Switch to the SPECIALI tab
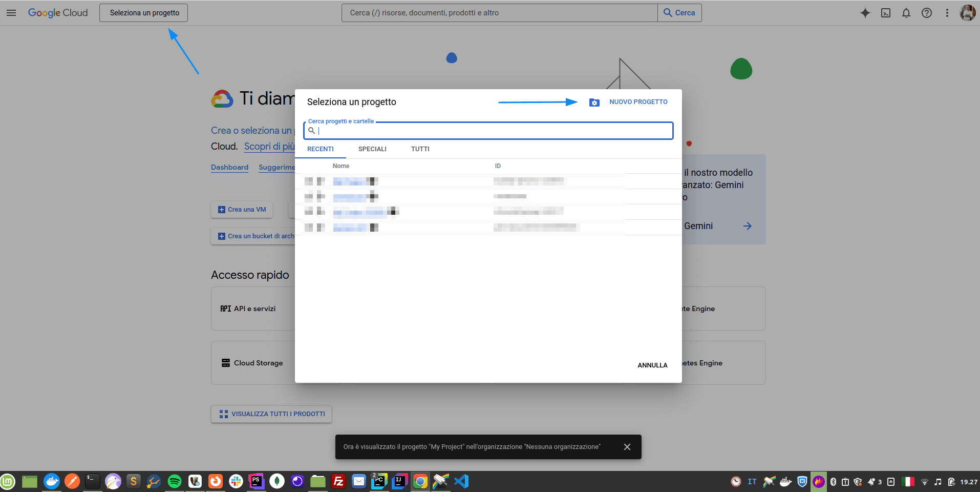Screen dimensions: 980x492 [x=372, y=149]
